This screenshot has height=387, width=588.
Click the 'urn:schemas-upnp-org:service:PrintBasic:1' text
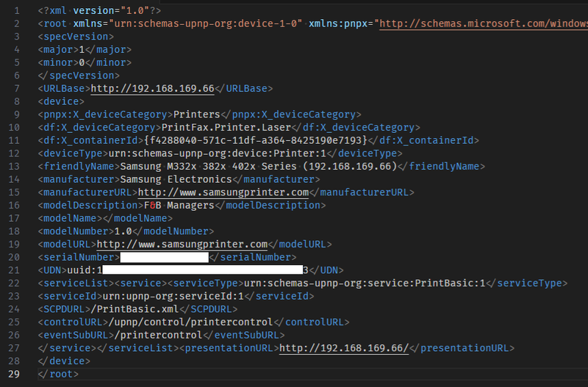click(365, 283)
